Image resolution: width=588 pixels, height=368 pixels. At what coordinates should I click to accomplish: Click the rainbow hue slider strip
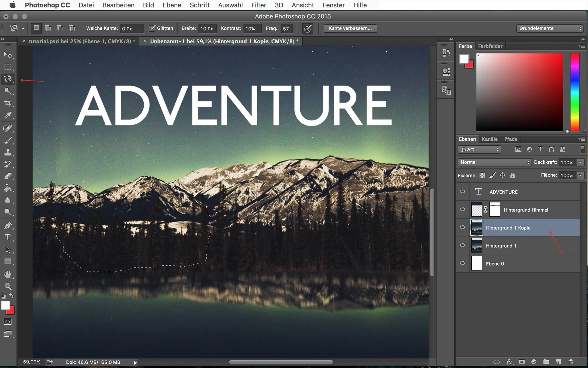click(575, 92)
